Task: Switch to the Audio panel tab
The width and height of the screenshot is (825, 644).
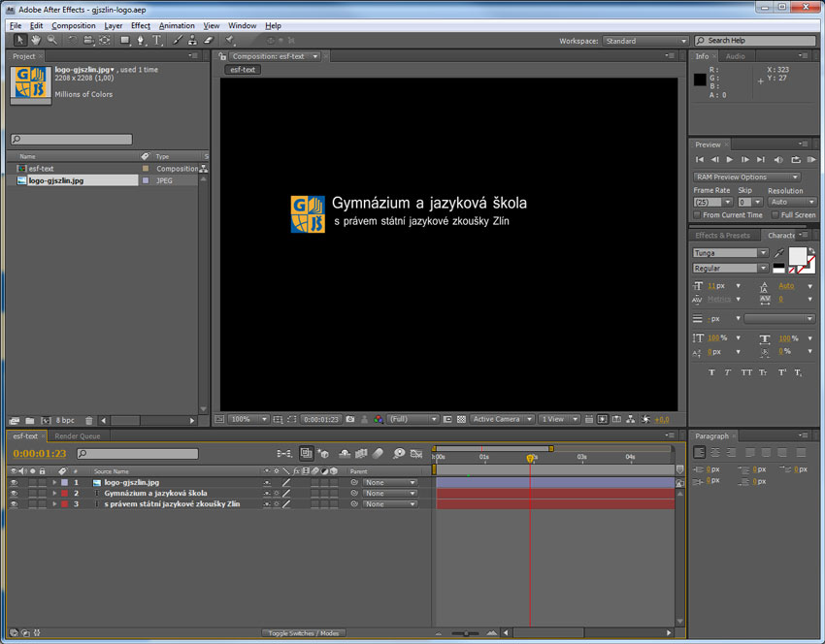Action: 735,56
